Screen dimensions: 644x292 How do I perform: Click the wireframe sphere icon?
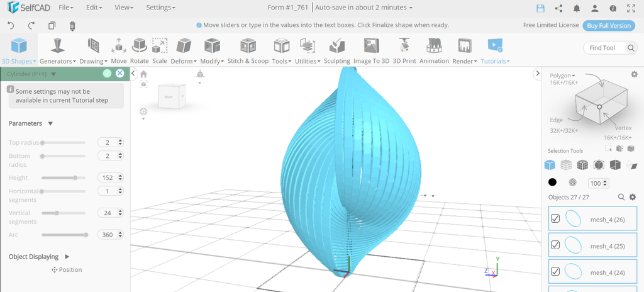click(x=572, y=182)
